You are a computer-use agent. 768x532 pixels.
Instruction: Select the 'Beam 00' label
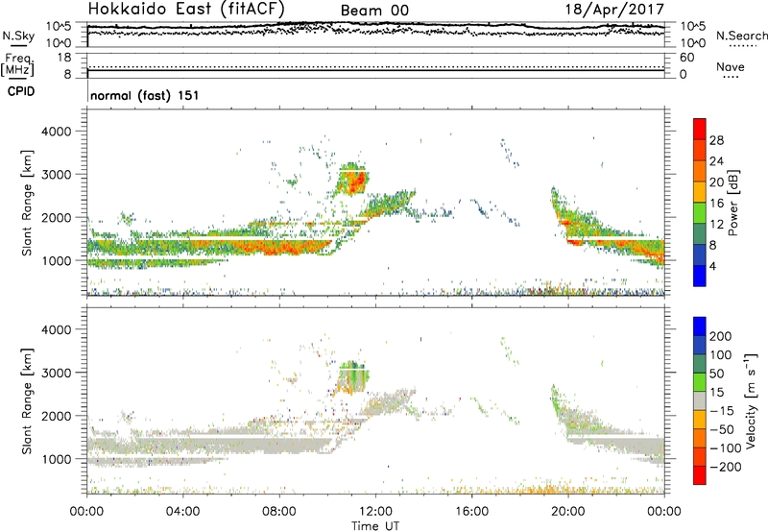click(374, 11)
